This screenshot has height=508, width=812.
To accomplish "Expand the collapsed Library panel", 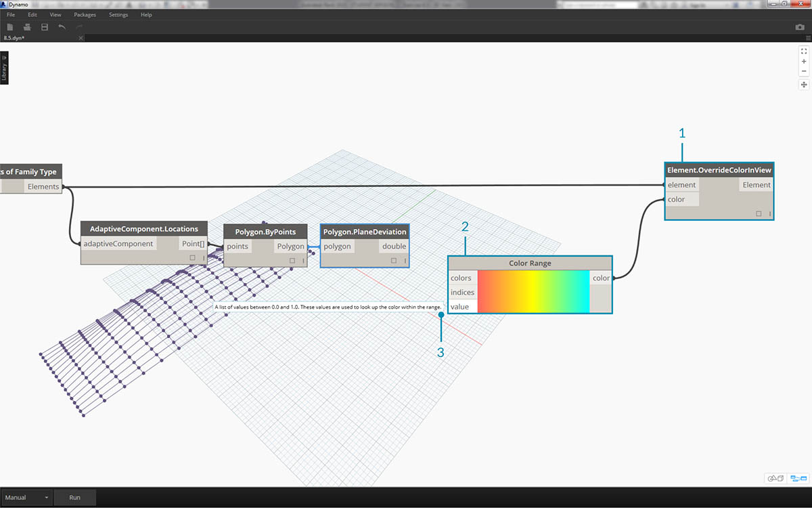I will tap(4, 68).
